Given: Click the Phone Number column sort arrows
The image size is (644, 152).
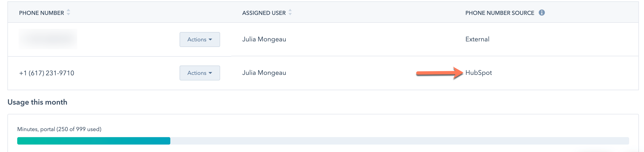Looking at the screenshot, I should tap(68, 12).
